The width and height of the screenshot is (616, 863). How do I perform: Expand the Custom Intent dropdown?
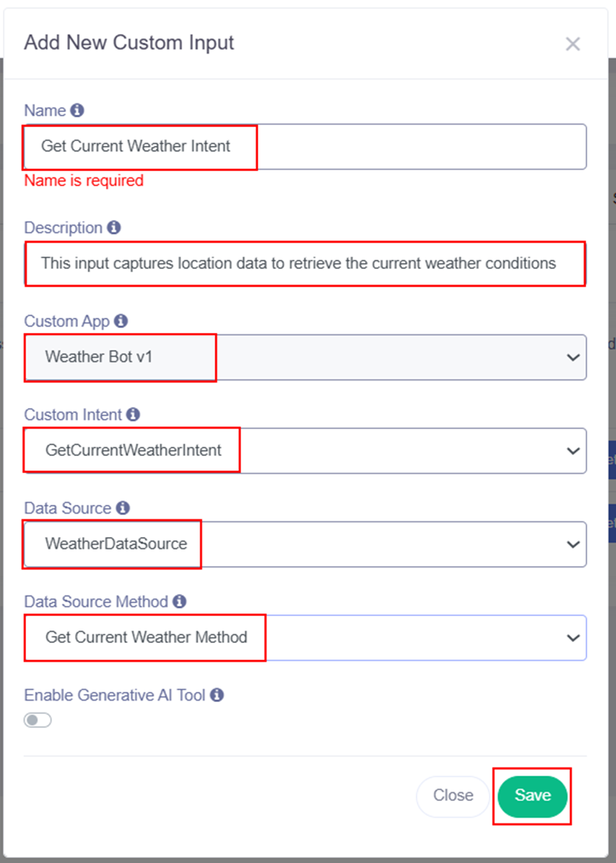tap(305, 451)
